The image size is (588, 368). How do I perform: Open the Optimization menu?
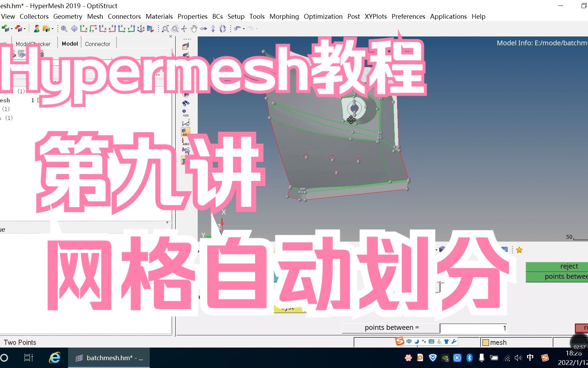coord(323,16)
